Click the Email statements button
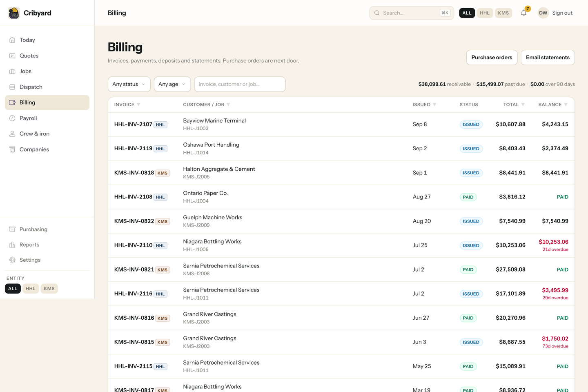The width and height of the screenshot is (588, 392). [x=548, y=58]
